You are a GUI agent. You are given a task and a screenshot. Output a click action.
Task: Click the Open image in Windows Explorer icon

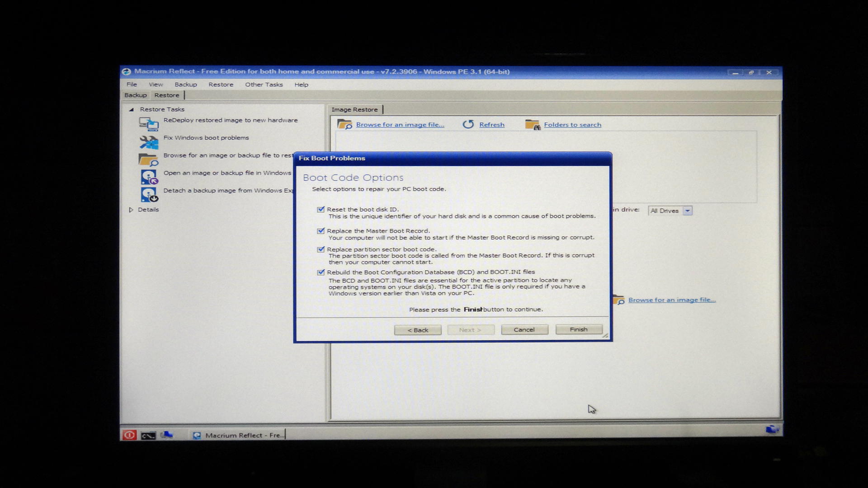tap(149, 177)
